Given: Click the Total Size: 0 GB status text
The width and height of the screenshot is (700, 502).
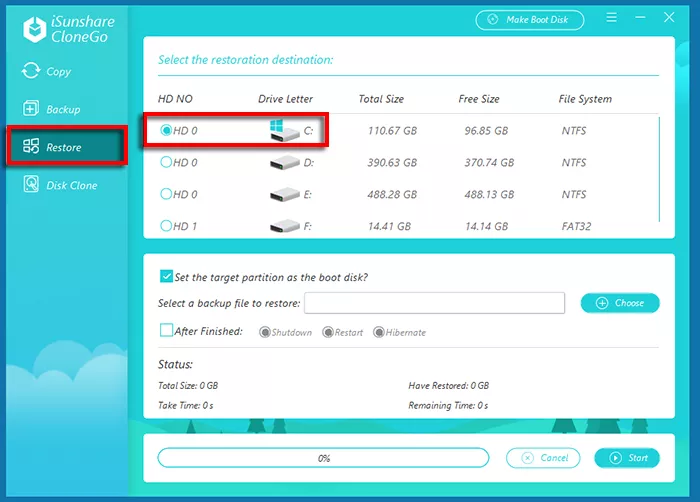Looking at the screenshot, I should 188,385.
